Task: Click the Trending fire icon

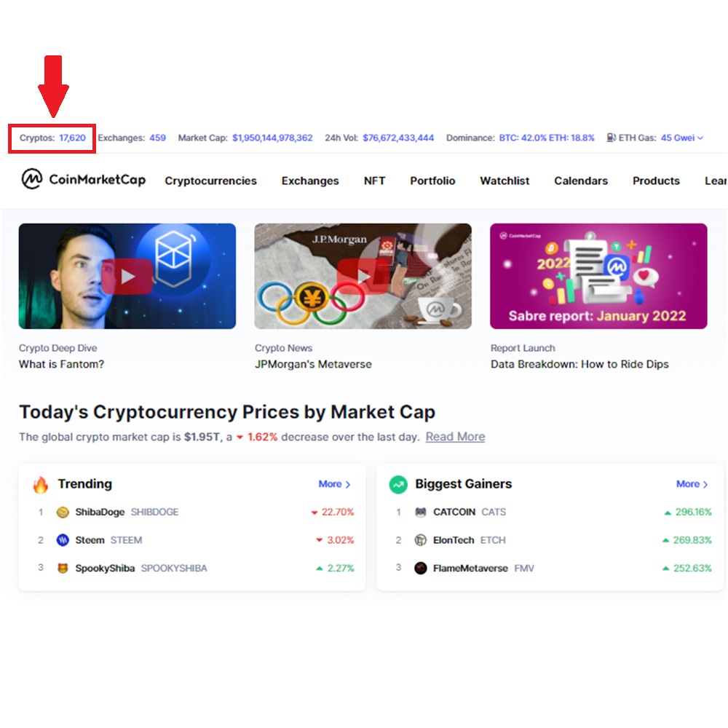Action: pos(41,484)
